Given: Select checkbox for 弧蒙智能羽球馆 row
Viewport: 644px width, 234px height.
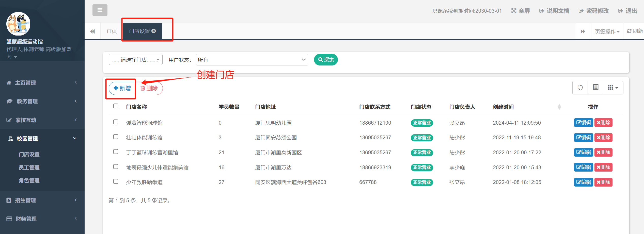Looking at the screenshot, I should 116,122.
